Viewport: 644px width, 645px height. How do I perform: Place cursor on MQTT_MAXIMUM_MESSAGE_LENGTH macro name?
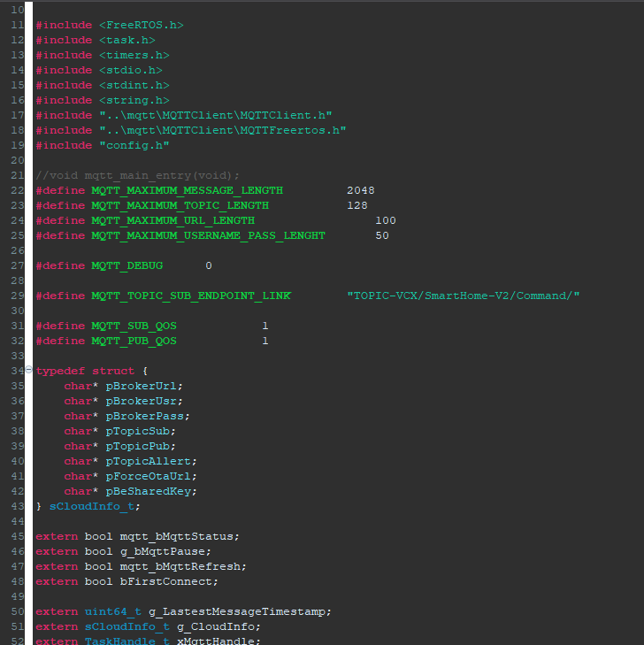[x=187, y=190]
